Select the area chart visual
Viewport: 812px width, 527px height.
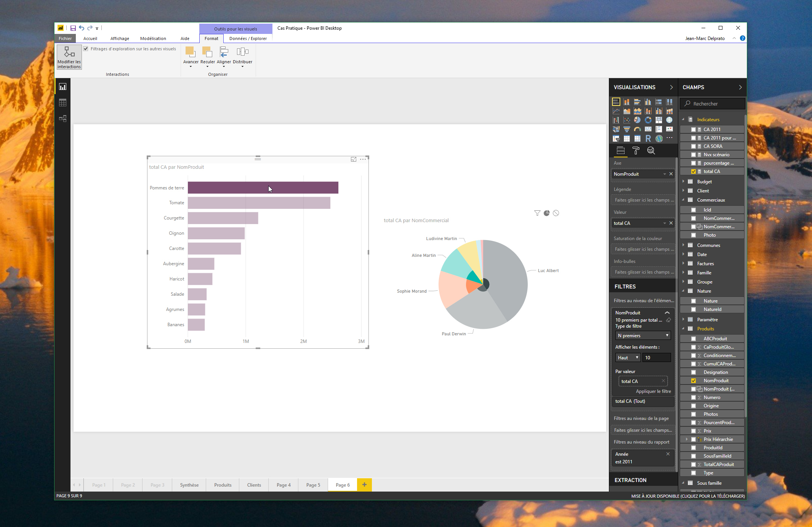(626, 111)
